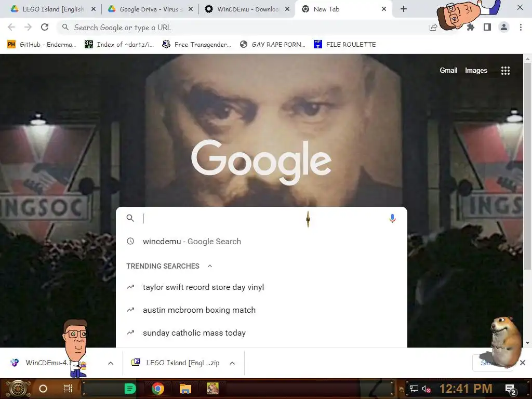Click the Google search input box

click(261, 219)
